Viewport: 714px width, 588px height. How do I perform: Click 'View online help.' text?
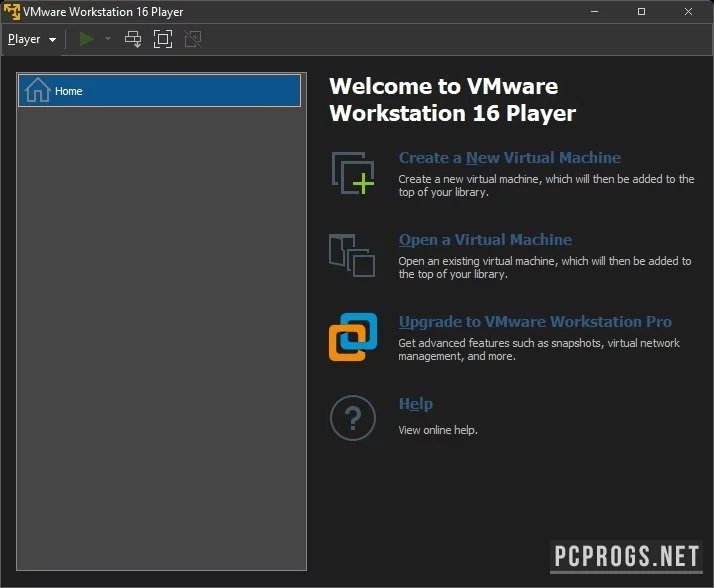[438, 430]
